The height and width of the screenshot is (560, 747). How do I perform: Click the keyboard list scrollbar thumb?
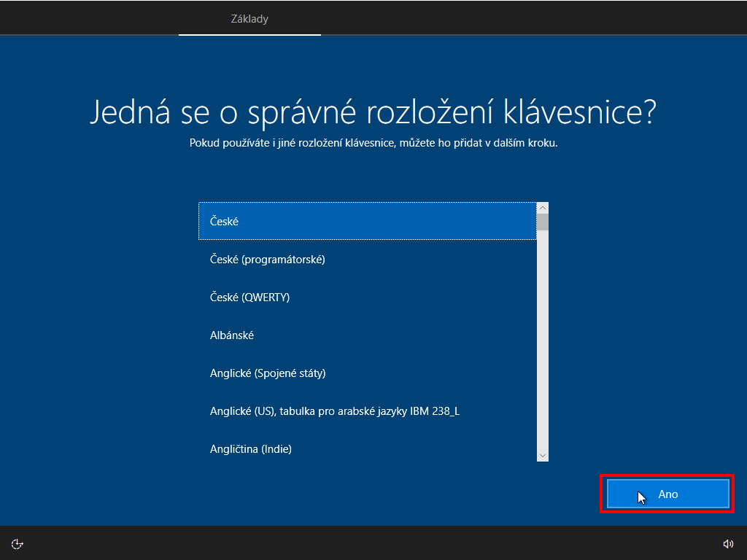click(543, 222)
